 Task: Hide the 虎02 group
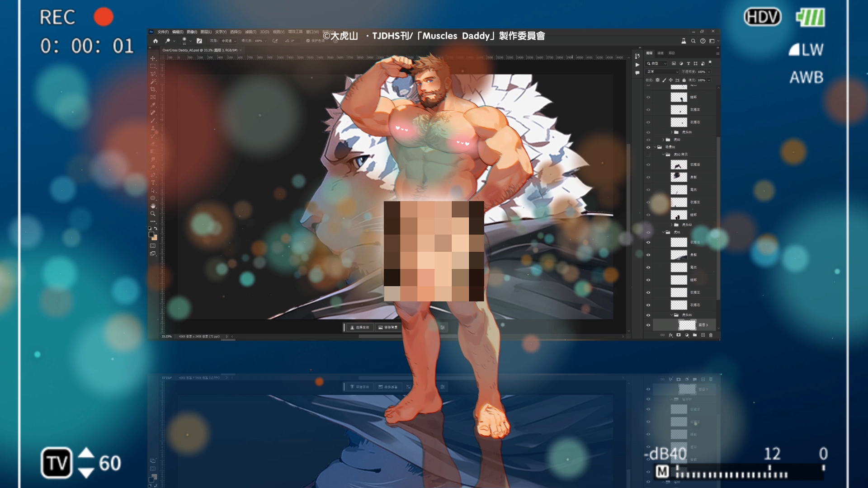point(648,140)
